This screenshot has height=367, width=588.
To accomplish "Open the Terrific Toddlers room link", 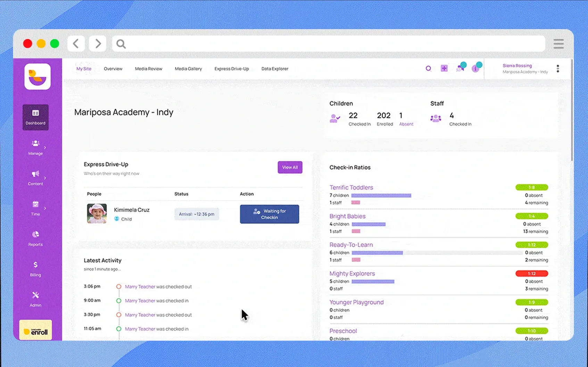I will (x=351, y=187).
